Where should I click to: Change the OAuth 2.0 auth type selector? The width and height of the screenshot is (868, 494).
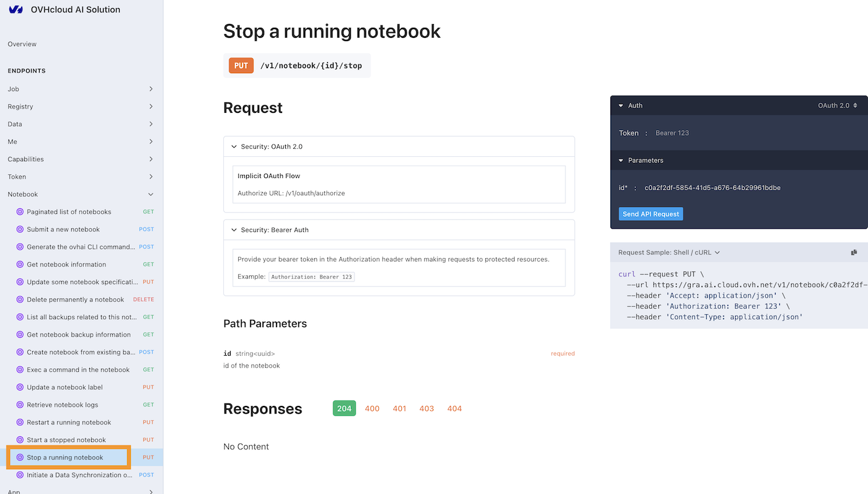pyautogui.click(x=836, y=105)
